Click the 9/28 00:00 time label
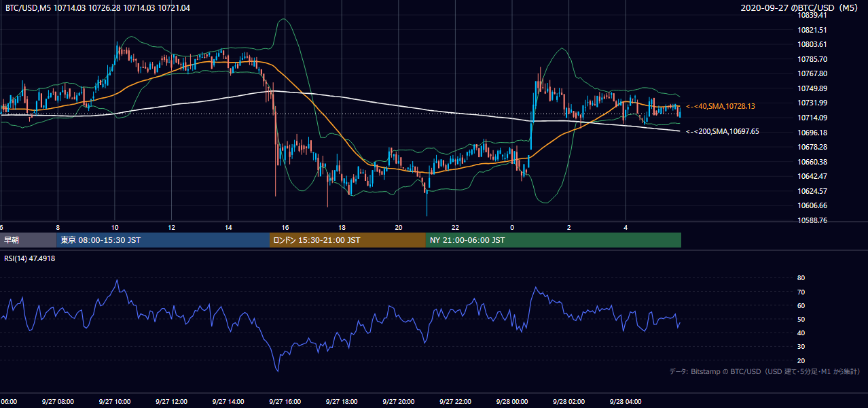The image size is (868, 408). (512, 401)
